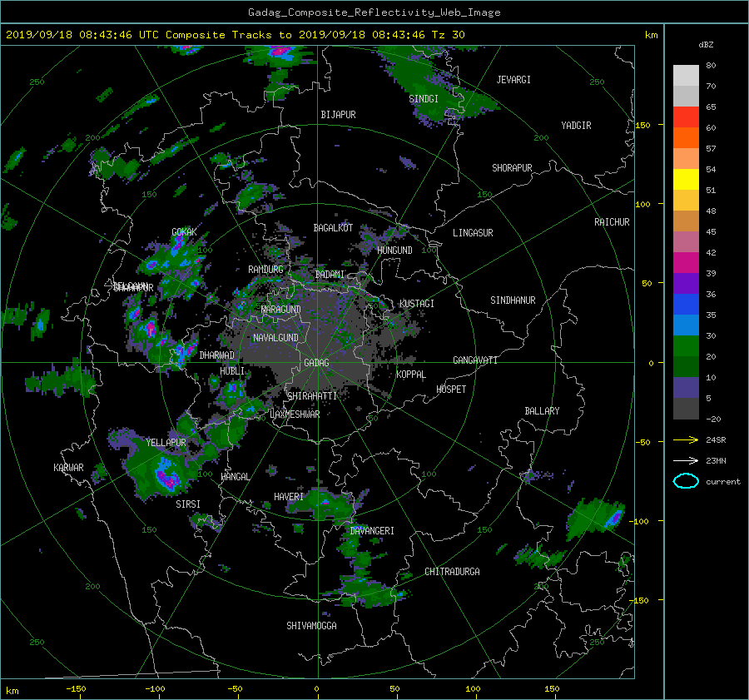Click the HUNGUND city label
Image resolution: width=749 pixels, height=700 pixels.
tap(394, 251)
